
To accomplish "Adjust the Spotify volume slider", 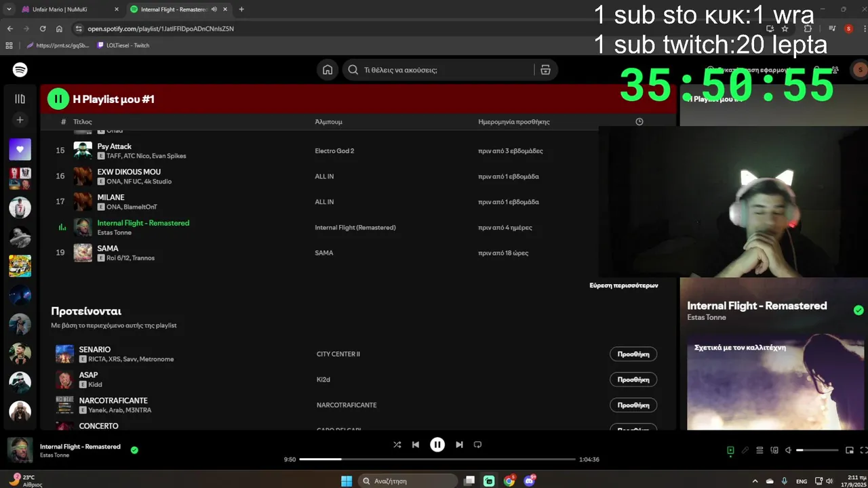I will click(x=817, y=450).
